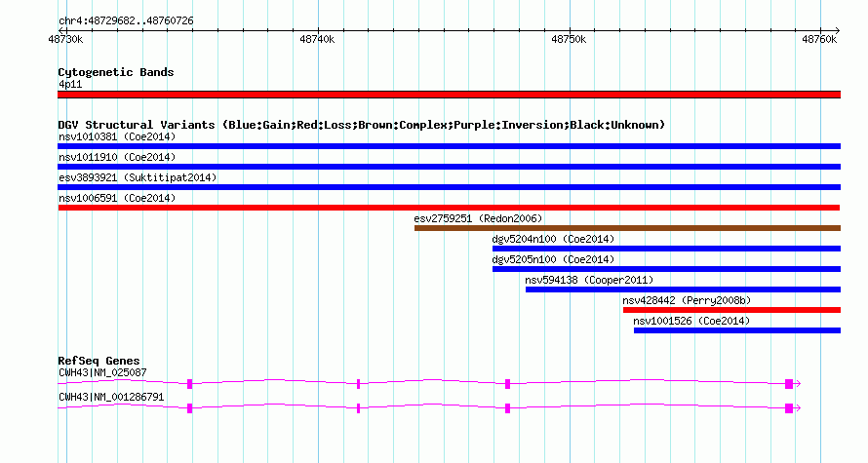
Task: Open variant label nsv1001526 (Coe2014)
Action: [691, 321]
